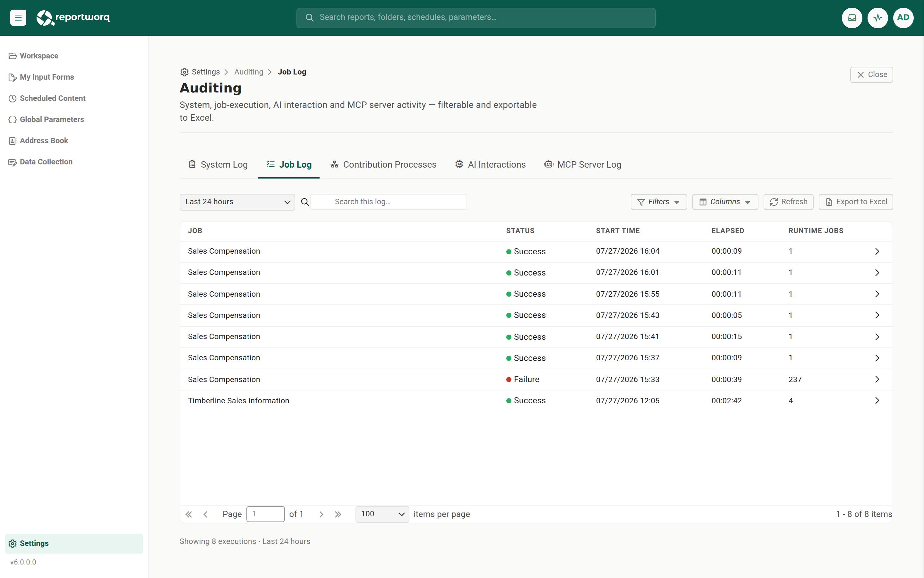Switch to AI Interactions tab
The width and height of the screenshot is (924, 578).
pos(490,164)
